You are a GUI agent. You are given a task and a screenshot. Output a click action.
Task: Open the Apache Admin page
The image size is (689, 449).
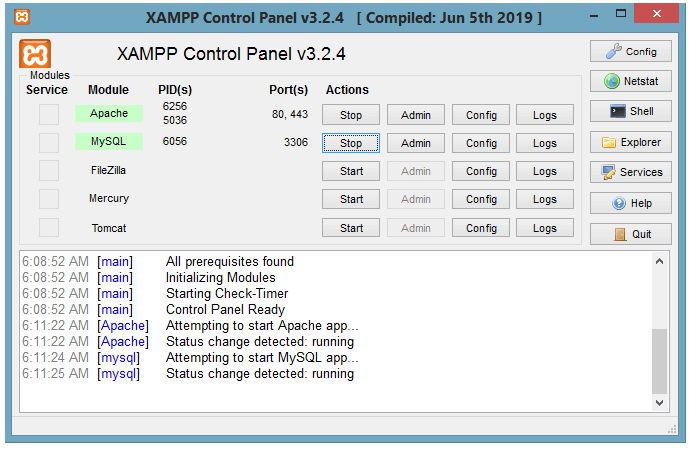pos(416,115)
